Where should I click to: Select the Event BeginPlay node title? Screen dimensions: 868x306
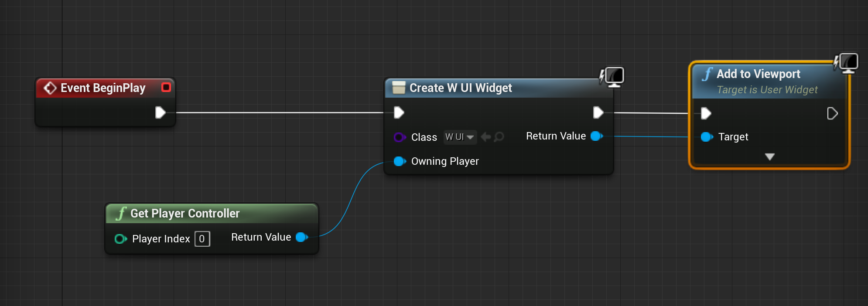(103, 88)
